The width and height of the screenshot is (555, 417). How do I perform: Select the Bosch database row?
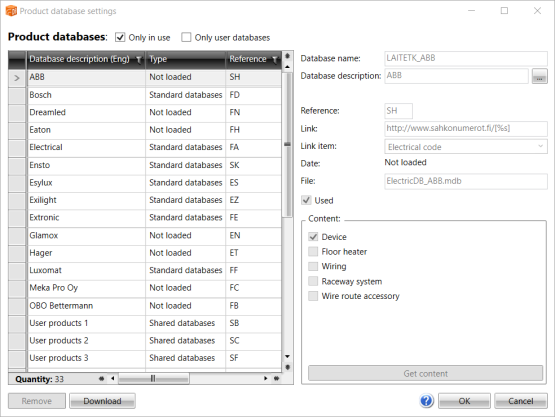(x=145, y=95)
